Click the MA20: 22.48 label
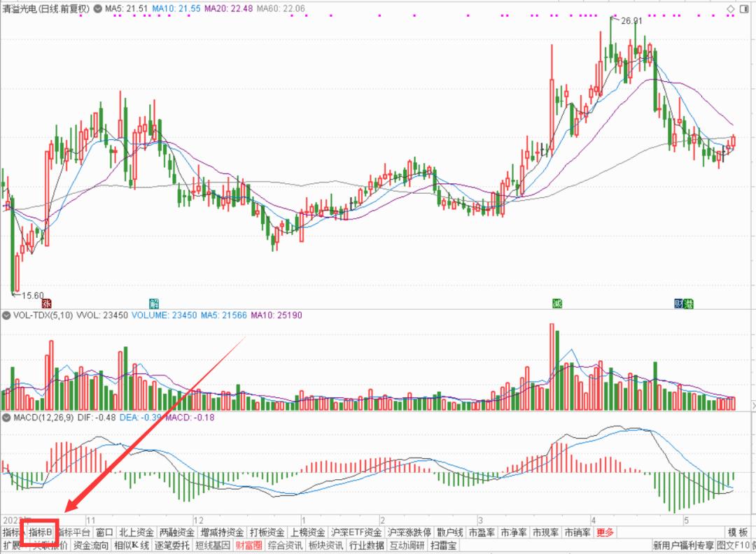The image size is (756, 554). (x=228, y=8)
